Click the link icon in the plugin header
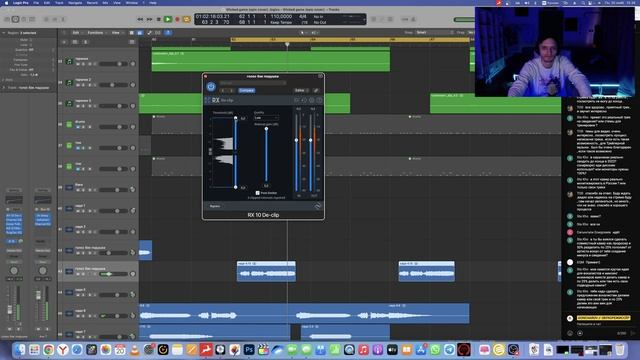 pos(316,90)
